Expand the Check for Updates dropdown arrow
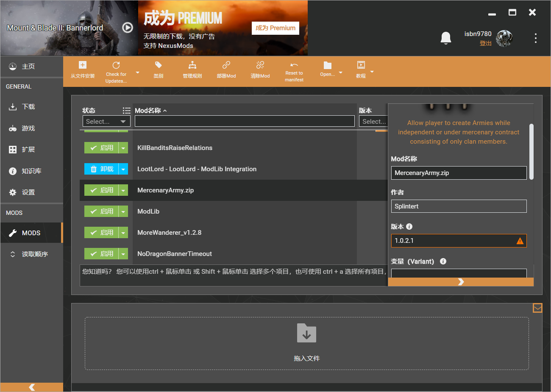The image size is (551, 392). tap(137, 72)
